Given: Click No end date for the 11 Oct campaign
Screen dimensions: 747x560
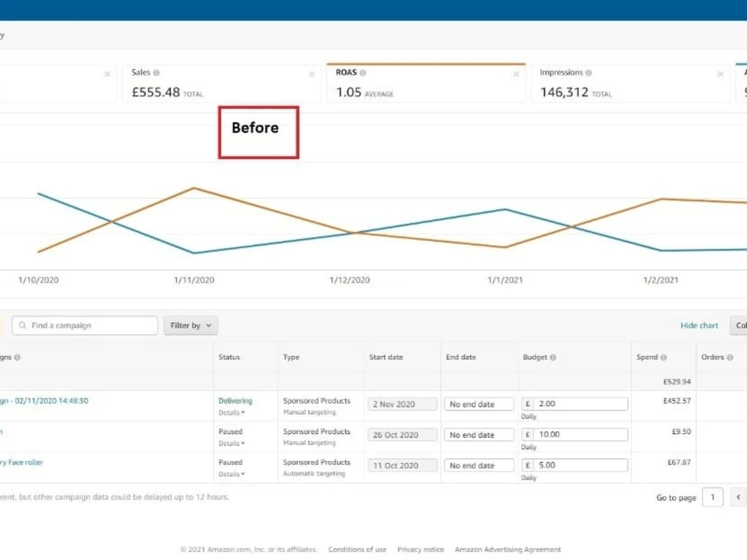Looking at the screenshot, I should 480,466.
